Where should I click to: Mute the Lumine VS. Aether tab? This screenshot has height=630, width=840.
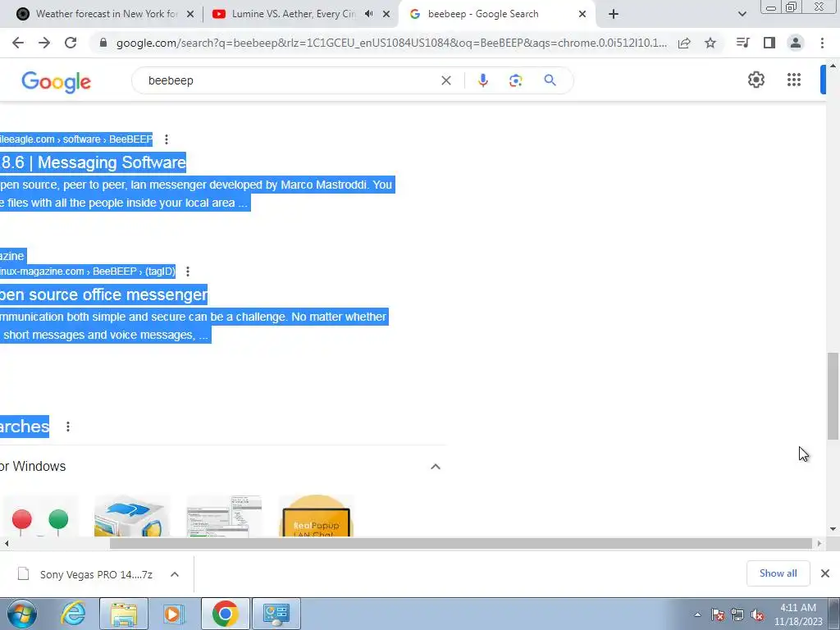pos(368,14)
